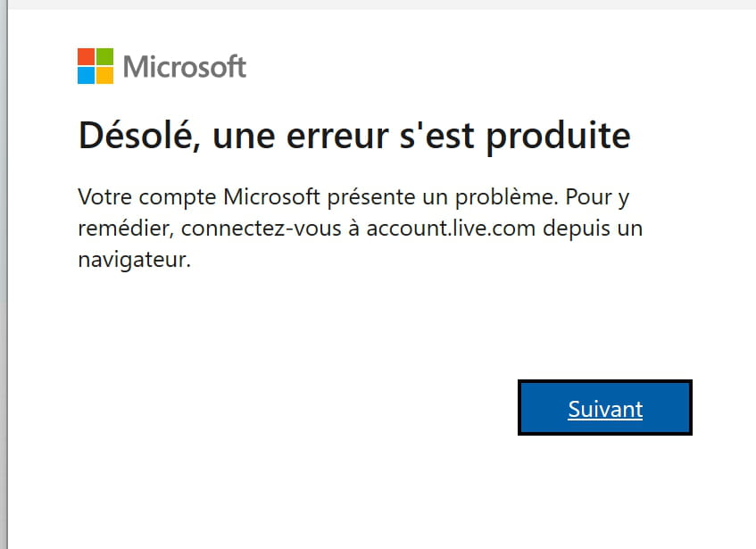Image resolution: width=756 pixels, height=549 pixels.
Task: Click the red square of the Microsoft logo
Action: click(x=86, y=56)
